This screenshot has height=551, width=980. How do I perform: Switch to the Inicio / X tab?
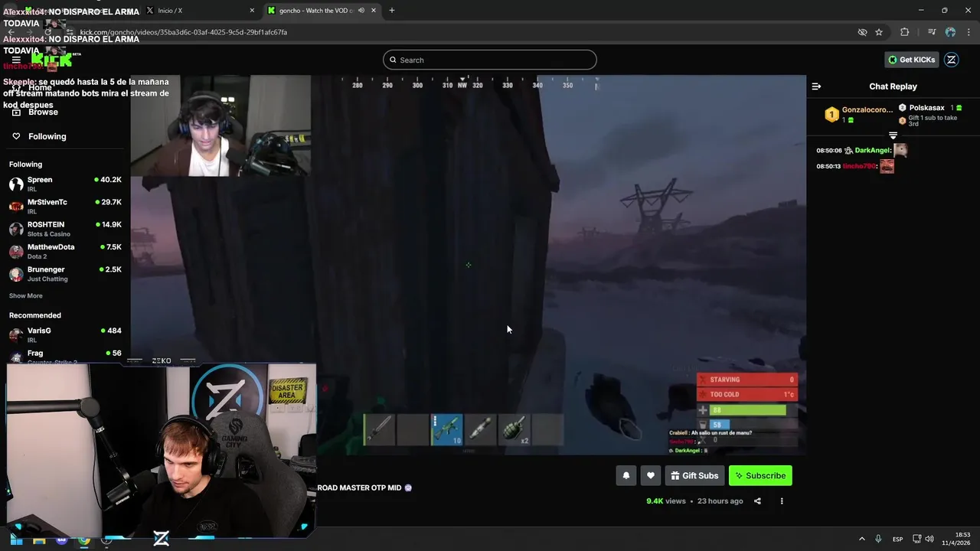(198, 10)
